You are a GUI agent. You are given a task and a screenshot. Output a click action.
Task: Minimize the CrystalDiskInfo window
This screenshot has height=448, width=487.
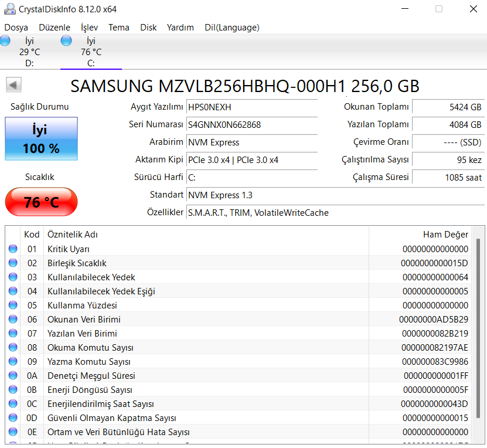(405, 9)
